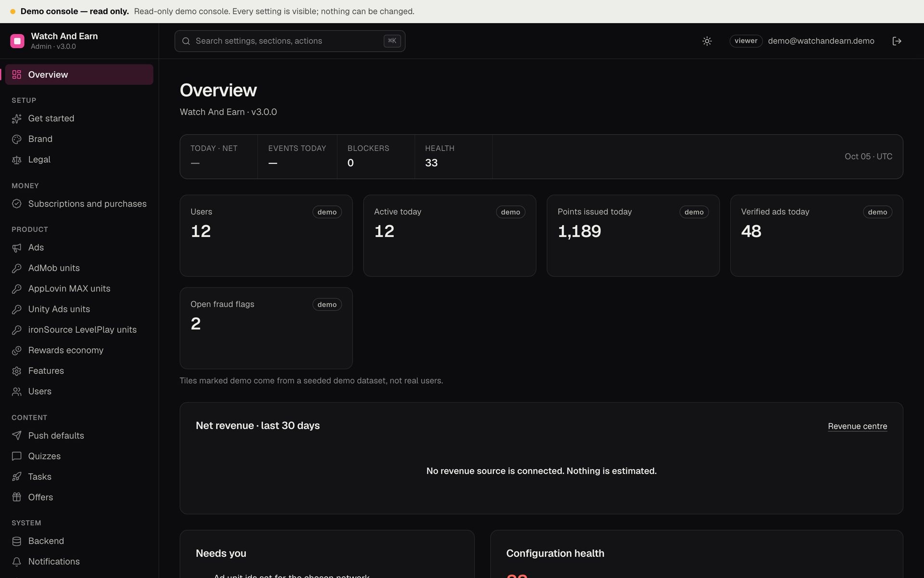
Task: Click the Active today tile
Action: [x=449, y=236]
